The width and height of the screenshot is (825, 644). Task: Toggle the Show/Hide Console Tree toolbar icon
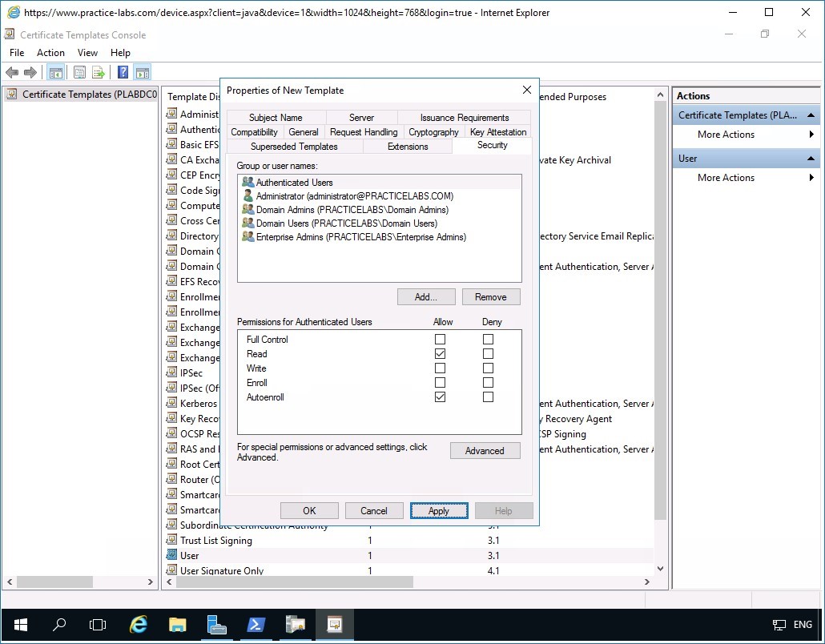[x=56, y=72]
